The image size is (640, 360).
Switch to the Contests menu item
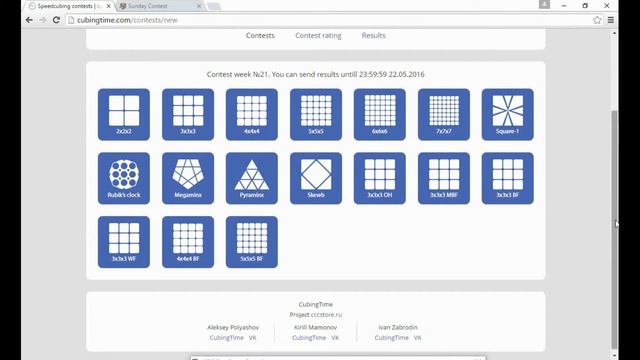(x=260, y=36)
